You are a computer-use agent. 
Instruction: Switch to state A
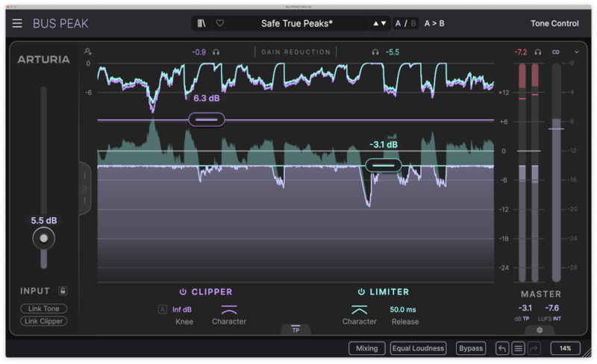tap(398, 24)
